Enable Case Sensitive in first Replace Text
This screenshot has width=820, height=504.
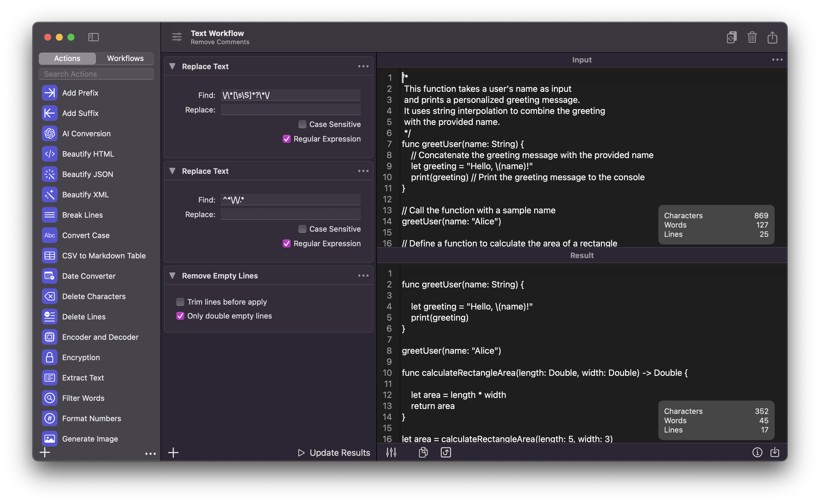pos(302,124)
